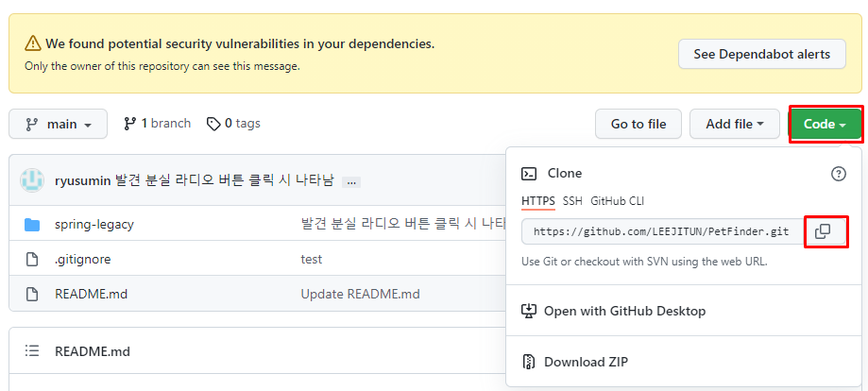Click the warning triangle in the security banner
Viewport: 868px width, 391px height.
tap(33, 43)
